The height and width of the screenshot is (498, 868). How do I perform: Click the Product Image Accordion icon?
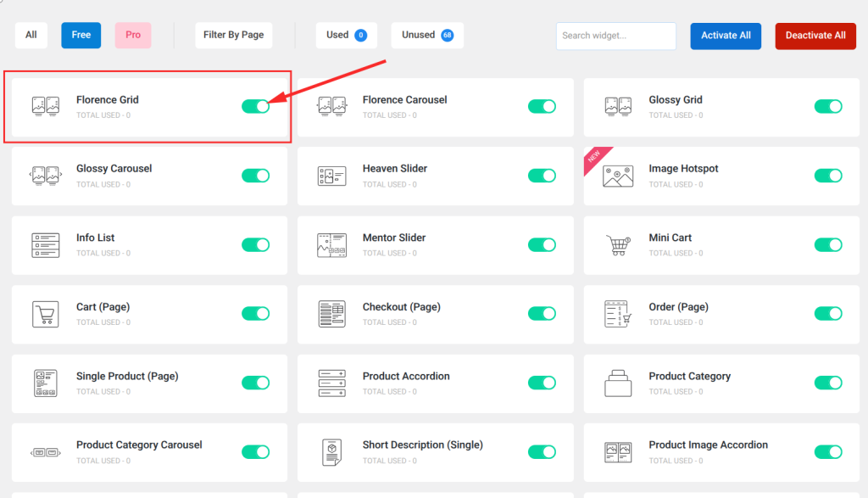pos(617,451)
